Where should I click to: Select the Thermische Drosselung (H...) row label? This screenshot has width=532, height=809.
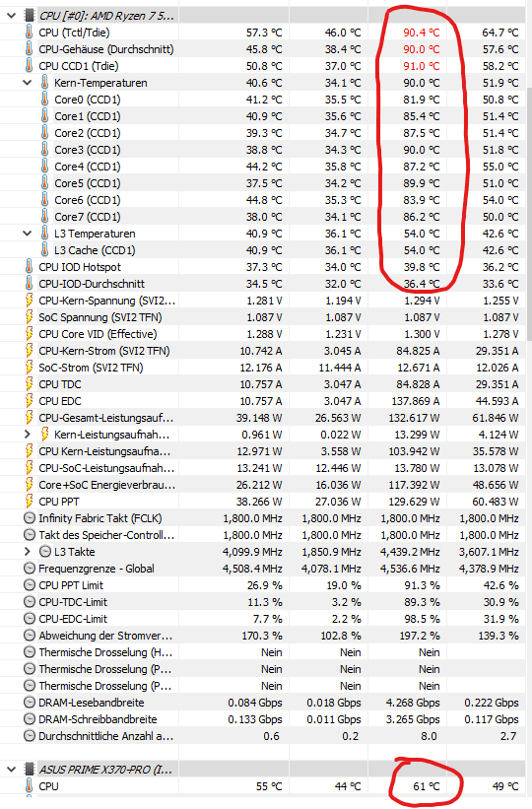click(x=105, y=652)
